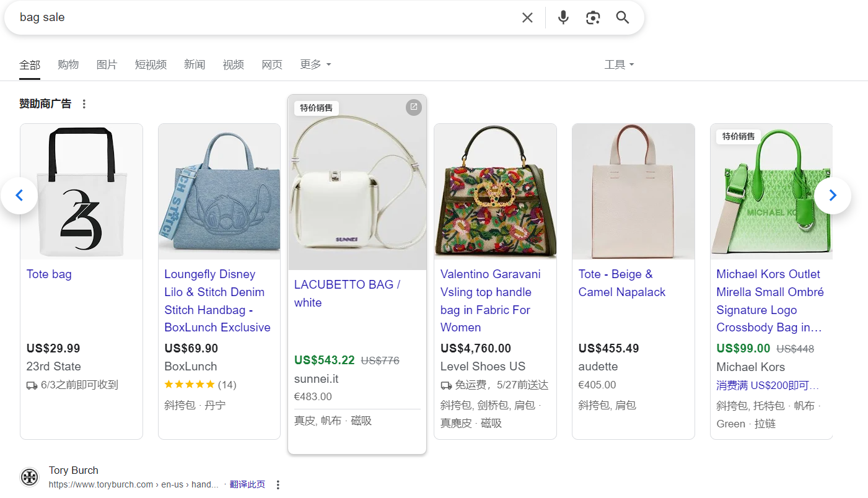
Task: Click the BoxLunch seller name
Action: coord(191,367)
